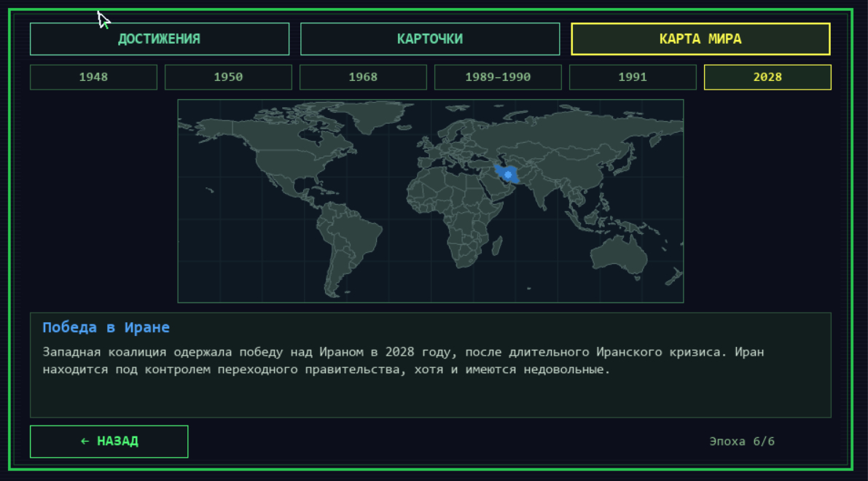Click the event description paragraph about Иранского кризиса
The height and width of the screenshot is (481, 868).
(x=403, y=360)
